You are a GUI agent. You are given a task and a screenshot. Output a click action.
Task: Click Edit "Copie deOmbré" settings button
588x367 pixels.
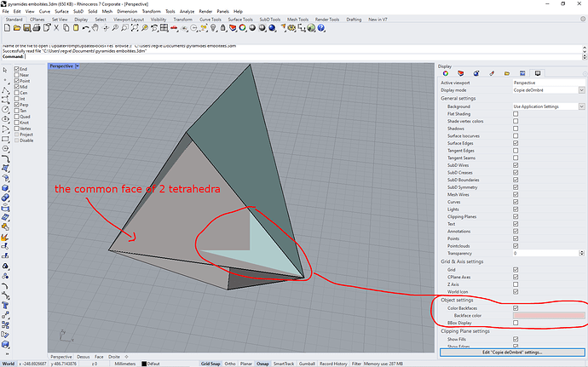[511, 351]
